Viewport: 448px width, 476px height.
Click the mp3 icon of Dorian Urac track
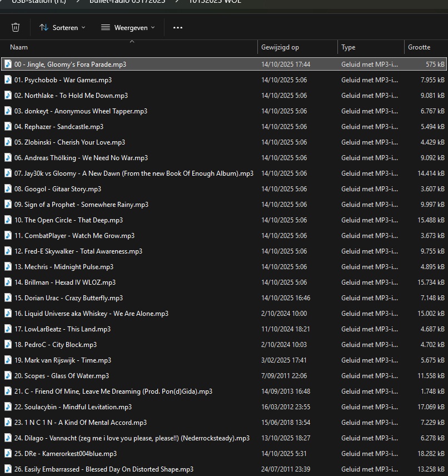coord(8,298)
